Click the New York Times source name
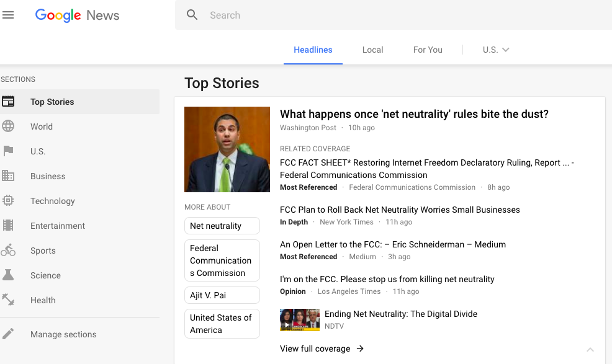Image resolution: width=612 pixels, height=364 pixels. point(346,222)
